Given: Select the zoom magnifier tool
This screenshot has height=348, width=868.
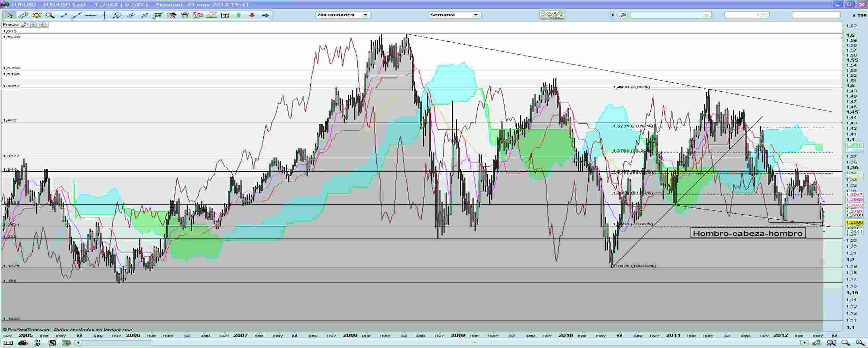Looking at the screenshot, I should [x=50, y=15].
